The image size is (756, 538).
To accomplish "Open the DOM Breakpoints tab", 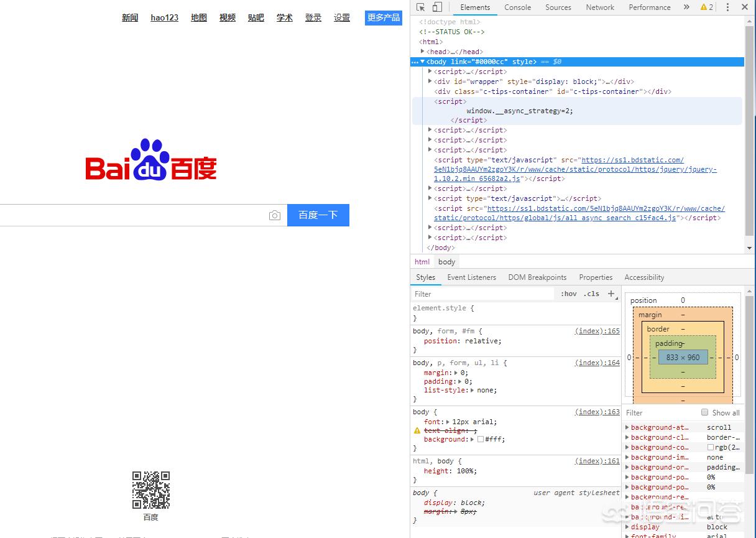I will pos(537,277).
